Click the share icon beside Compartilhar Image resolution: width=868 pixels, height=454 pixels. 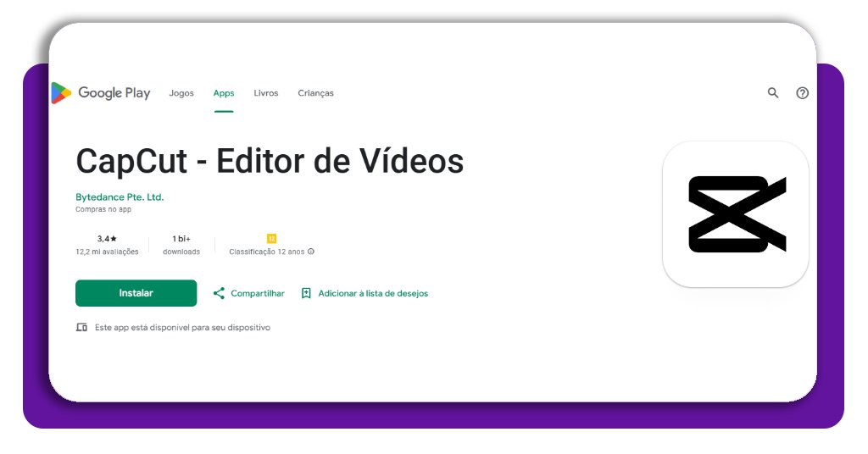220,293
